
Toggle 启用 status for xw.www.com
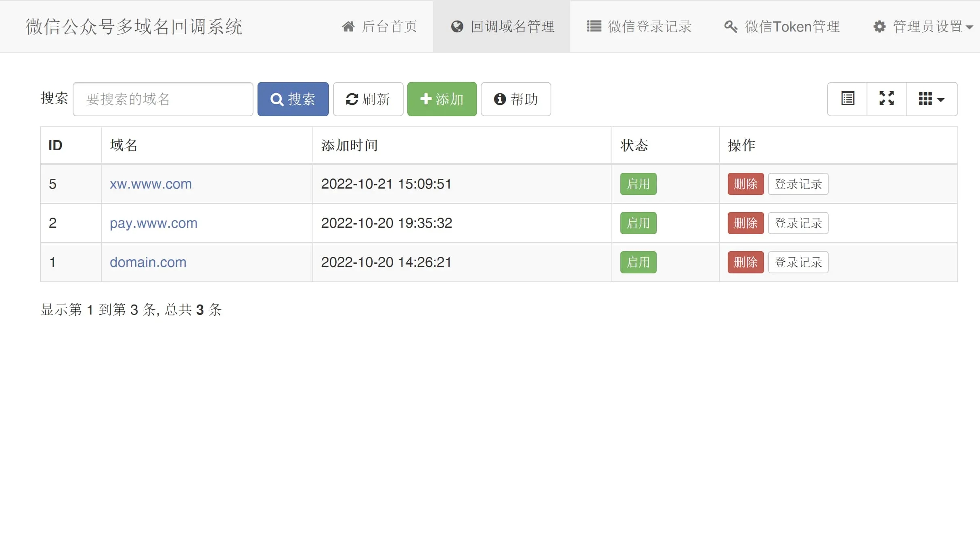click(x=638, y=184)
